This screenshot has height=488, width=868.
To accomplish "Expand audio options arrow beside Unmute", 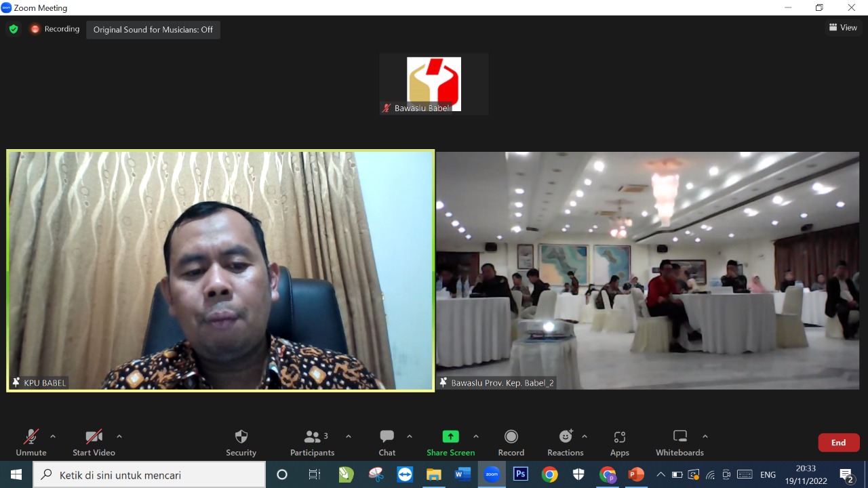I will coord(53,436).
